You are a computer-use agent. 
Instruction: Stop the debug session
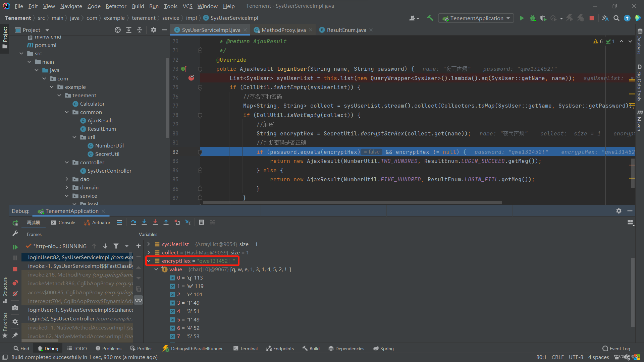click(x=15, y=269)
